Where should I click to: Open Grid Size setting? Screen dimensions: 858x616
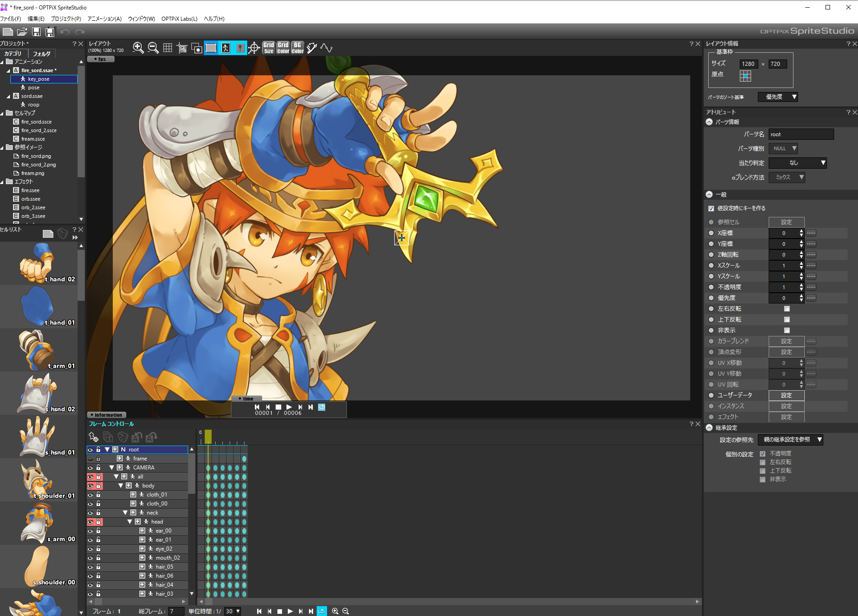(269, 48)
